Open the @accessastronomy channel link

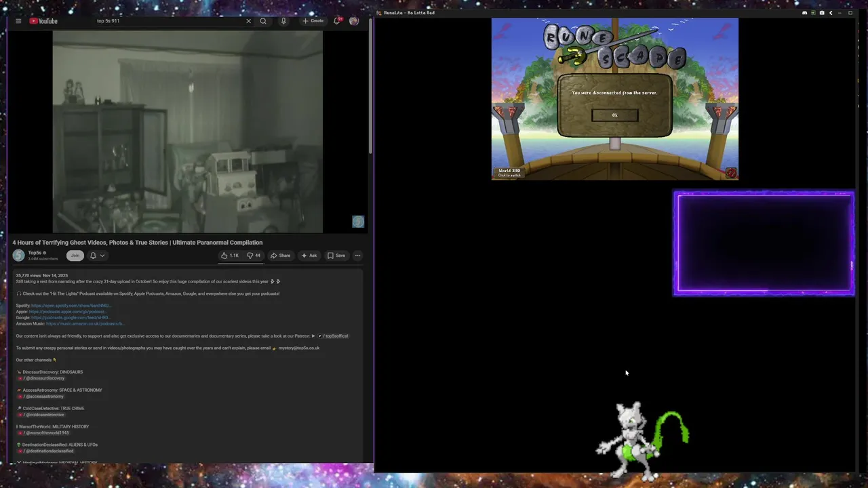pyautogui.click(x=41, y=396)
